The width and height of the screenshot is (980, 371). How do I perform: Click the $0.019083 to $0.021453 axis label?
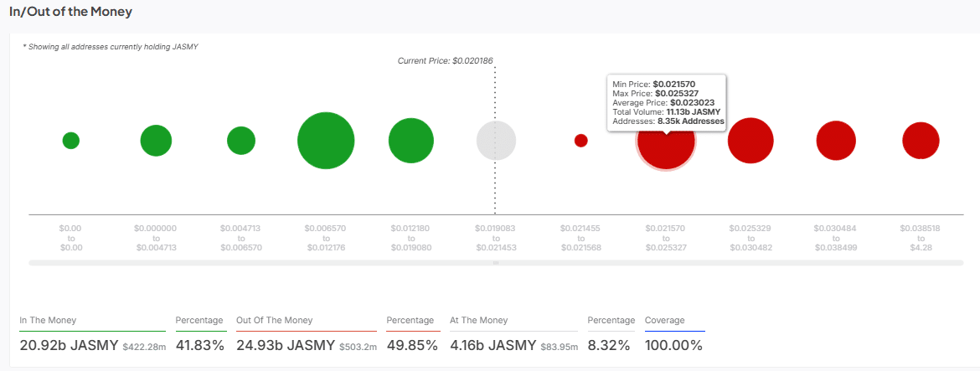pyautogui.click(x=496, y=238)
